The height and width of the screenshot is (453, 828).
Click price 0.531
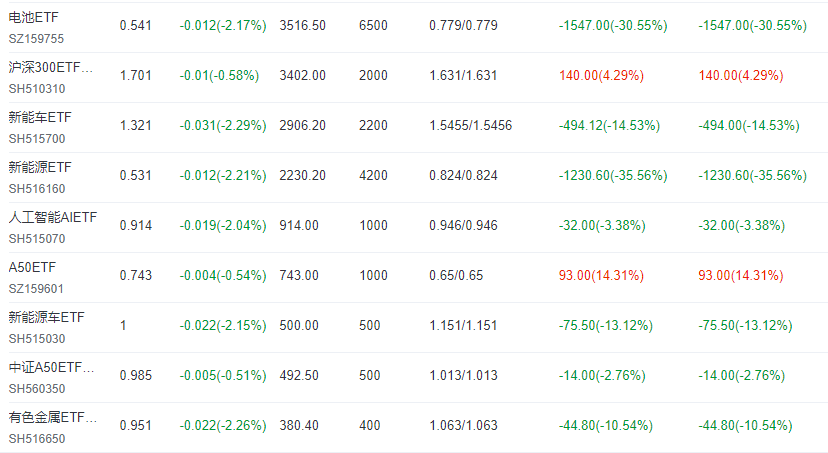136,175
